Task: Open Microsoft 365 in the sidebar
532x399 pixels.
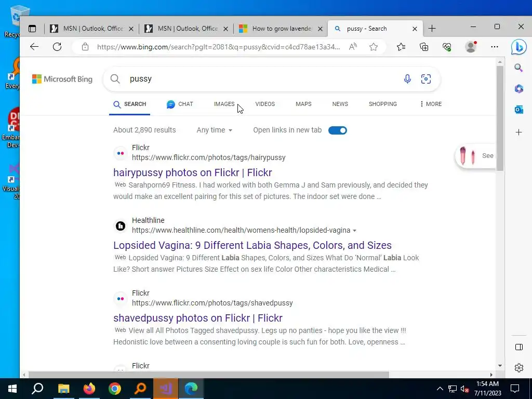Action: coord(519,89)
